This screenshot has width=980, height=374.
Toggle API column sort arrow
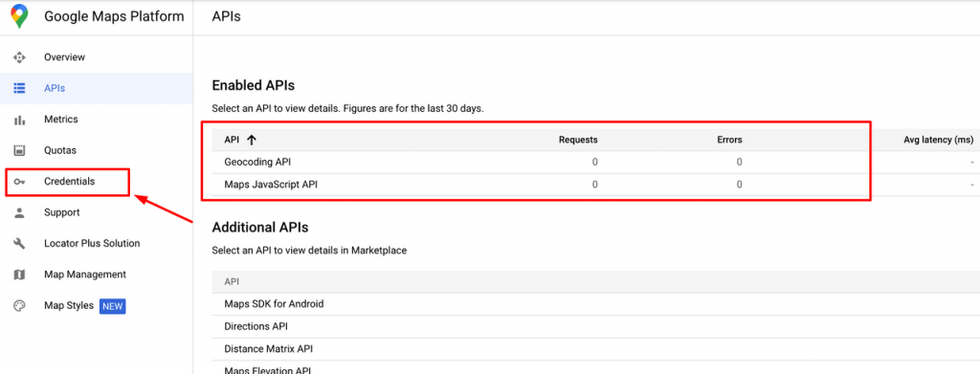pyautogui.click(x=252, y=140)
